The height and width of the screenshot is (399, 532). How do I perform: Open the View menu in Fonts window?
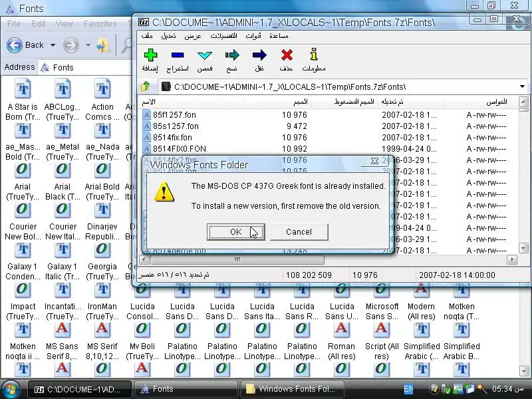point(64,24)
